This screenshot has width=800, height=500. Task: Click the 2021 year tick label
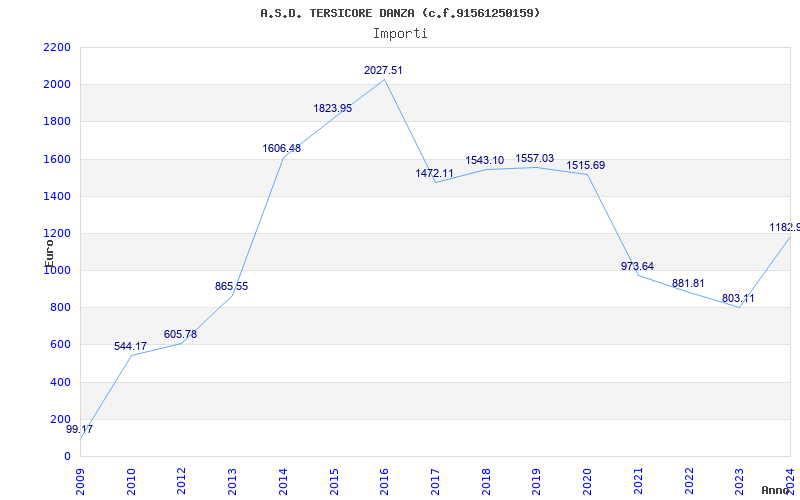[638, 482]
